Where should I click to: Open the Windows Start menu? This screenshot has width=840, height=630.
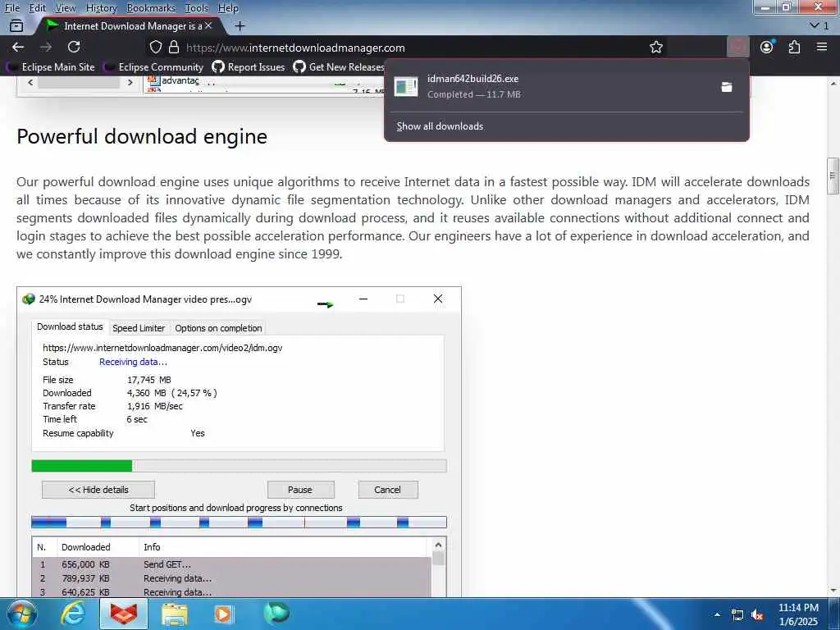coord(22,614)
